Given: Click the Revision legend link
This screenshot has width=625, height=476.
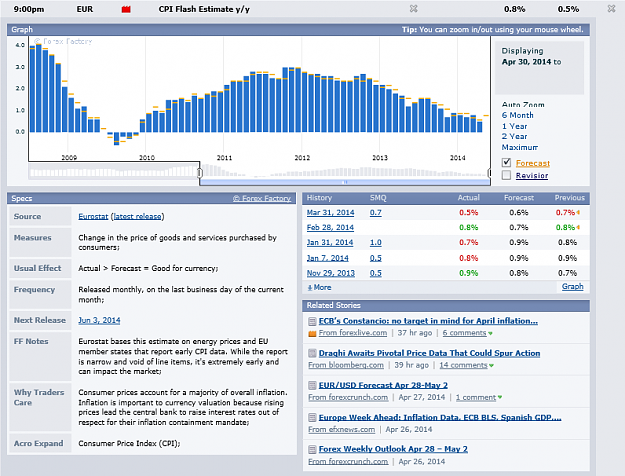Looking at the screenshot, I should click(x=532, y=175).
